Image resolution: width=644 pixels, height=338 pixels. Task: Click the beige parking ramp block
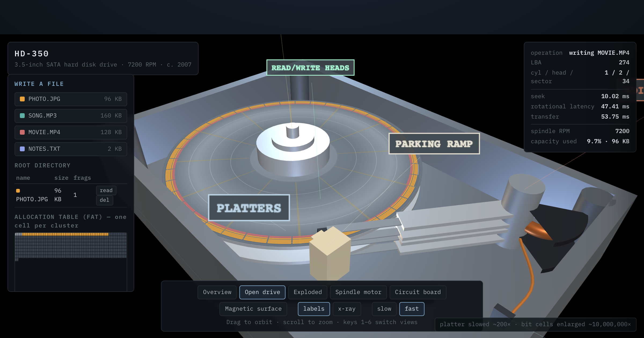pyautogui.click(x=330, y=253)
